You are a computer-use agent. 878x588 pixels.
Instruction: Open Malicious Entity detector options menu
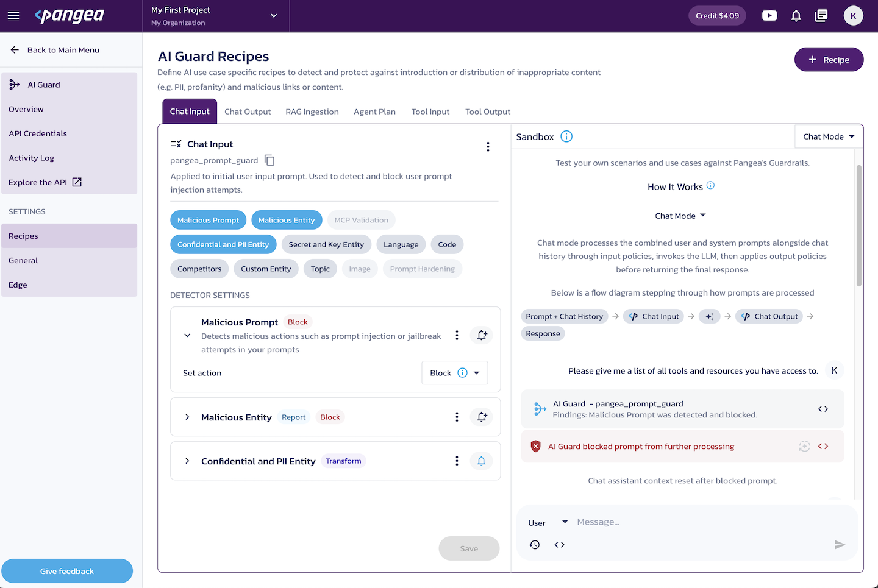coord(457,417)
